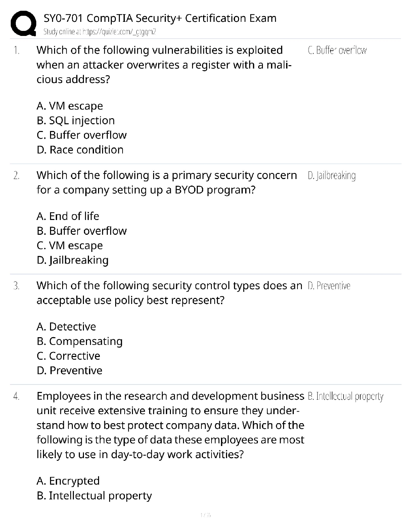Select option A. Detective

[x=66, y=326]
